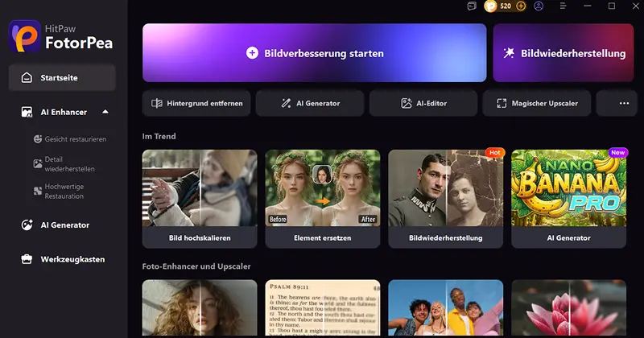
Task: Click the Foto-Enhancer und Upscaler heading
Action: [196, 266]
